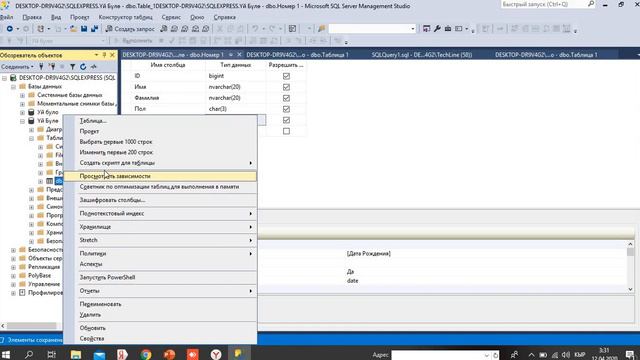Image resolution: width=640 pixels, height=360 pixels.
Task: Open the 'Окно' menu
Action: 197,17
